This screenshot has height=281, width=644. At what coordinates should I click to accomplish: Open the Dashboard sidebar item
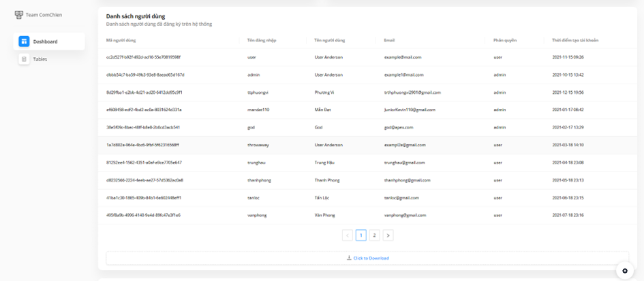click(49, 42)
